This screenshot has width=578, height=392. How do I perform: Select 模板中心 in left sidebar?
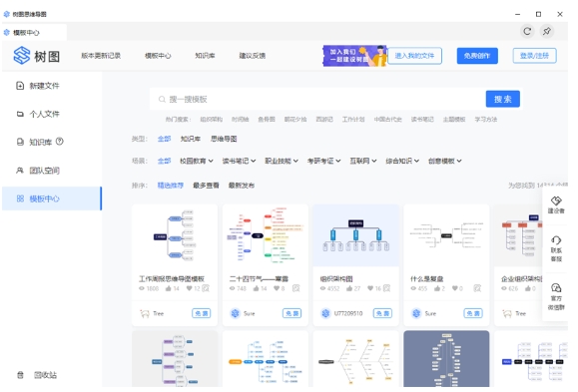click(52, 198)
